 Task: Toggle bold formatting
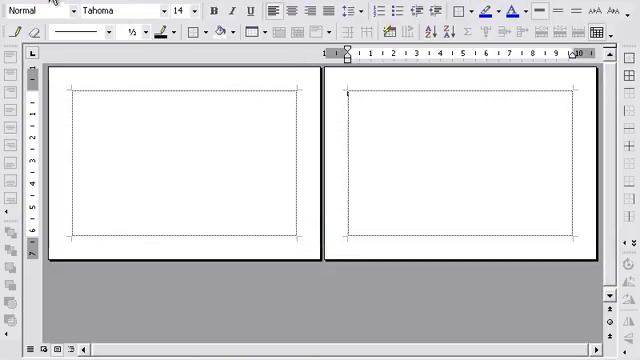point(214,11)
